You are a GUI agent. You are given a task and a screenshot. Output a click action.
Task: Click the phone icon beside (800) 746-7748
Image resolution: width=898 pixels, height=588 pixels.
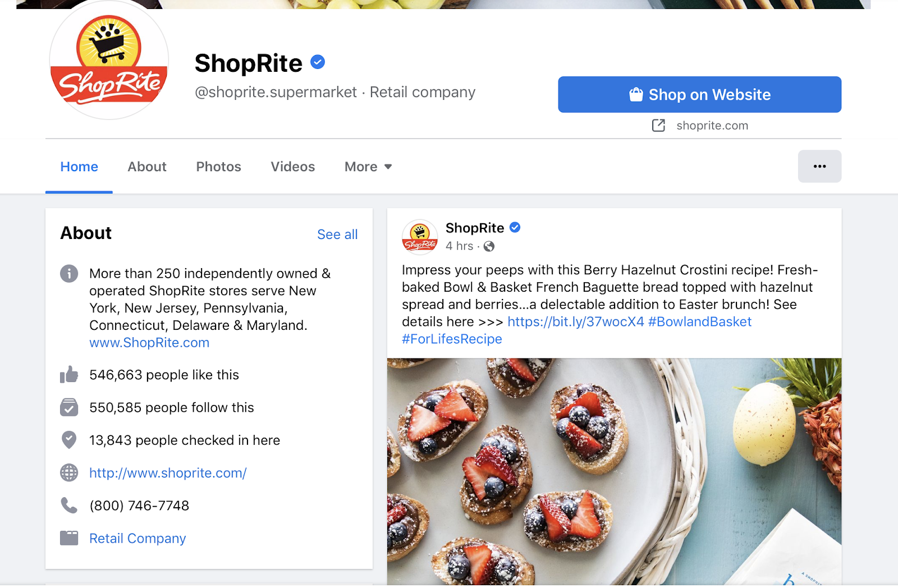(x=69, y=506)
